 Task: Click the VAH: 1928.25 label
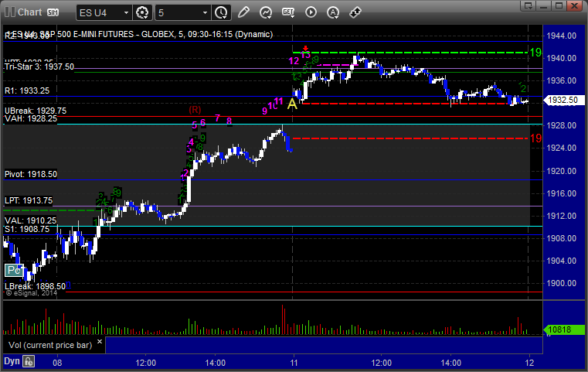(x=31, y=118)
